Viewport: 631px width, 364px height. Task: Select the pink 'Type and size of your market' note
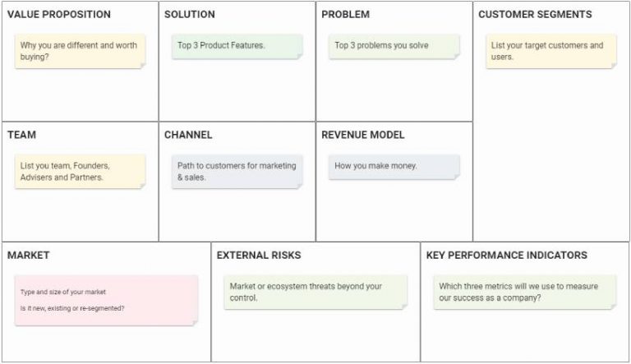[x=106, y=300]
